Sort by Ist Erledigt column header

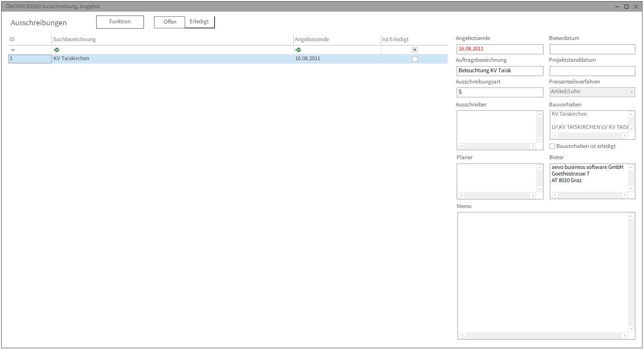[x=414, y=39]
